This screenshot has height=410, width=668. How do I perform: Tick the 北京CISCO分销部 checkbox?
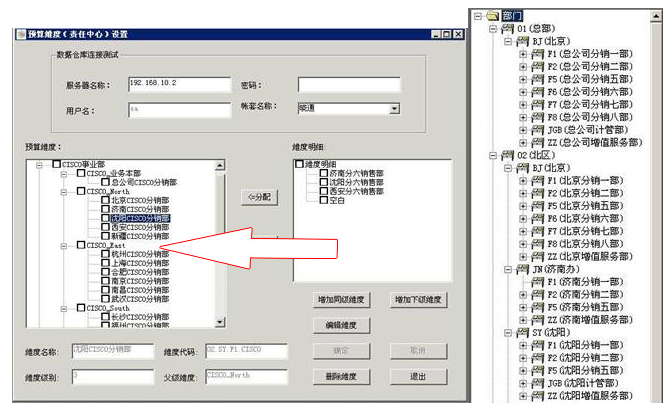click(105, 200)
